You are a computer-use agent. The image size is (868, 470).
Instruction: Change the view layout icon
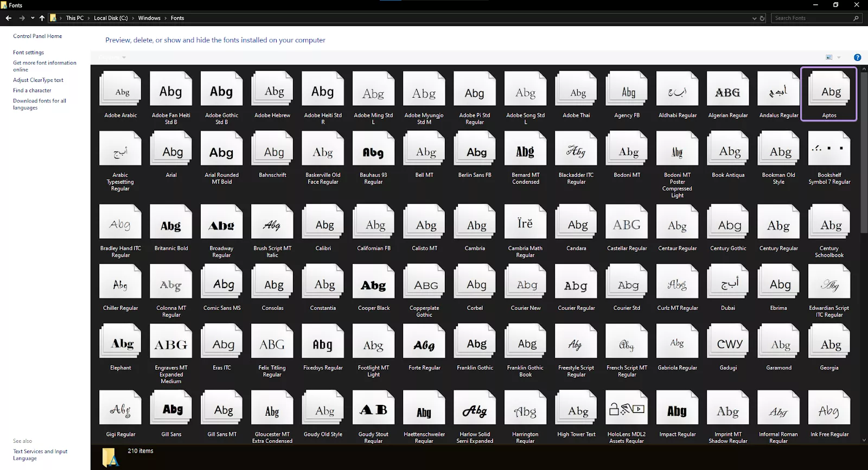pos(829,58)
